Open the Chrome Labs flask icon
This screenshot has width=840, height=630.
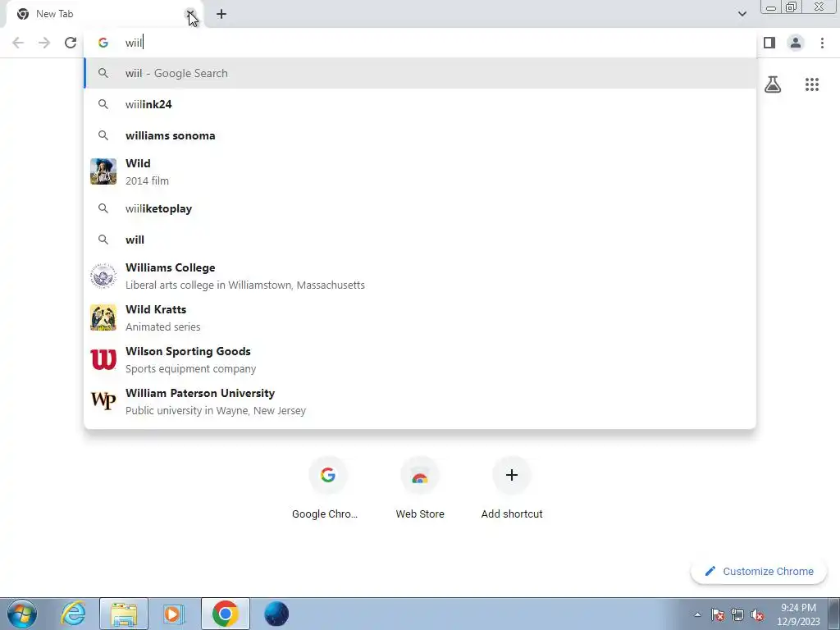point(773,84)
